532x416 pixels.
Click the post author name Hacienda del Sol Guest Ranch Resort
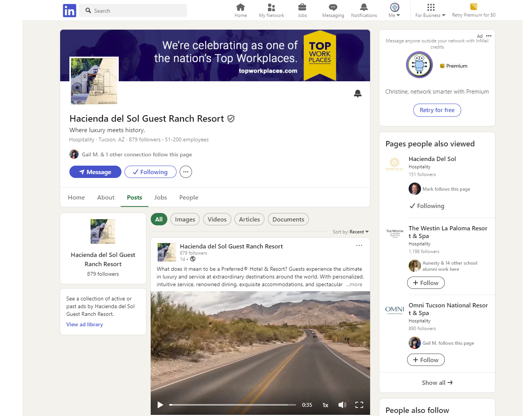pyautogui.click(x=231, y=246)
